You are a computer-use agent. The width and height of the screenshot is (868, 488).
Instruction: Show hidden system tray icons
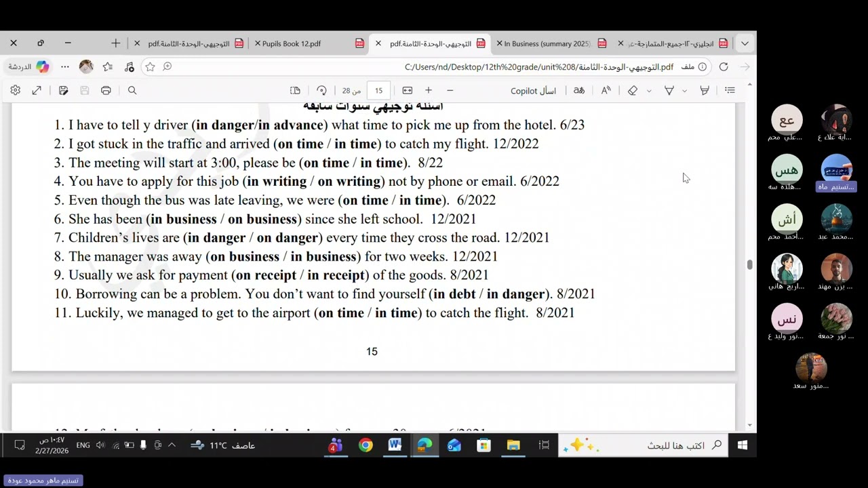tap(172, 445)
